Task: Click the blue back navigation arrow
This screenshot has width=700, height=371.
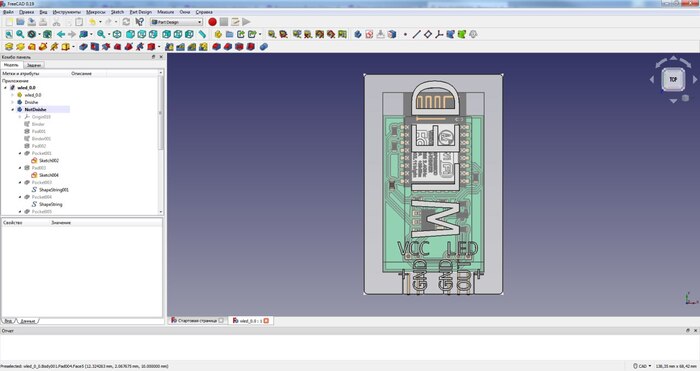Action: coord(61,34)
